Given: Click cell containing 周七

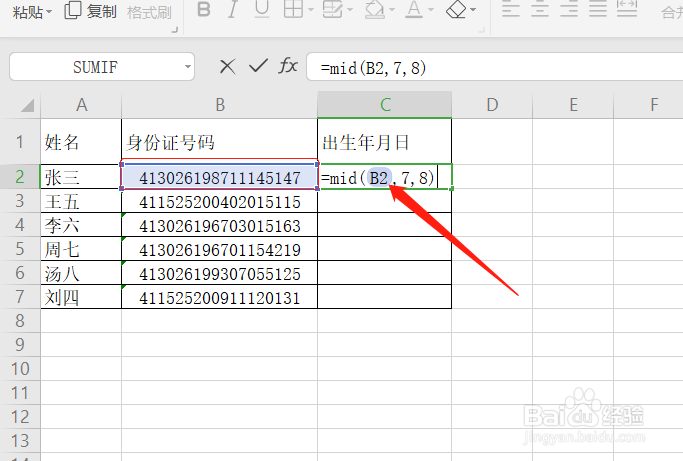Looking at the screenshot, I should click(x=81, y=249).
